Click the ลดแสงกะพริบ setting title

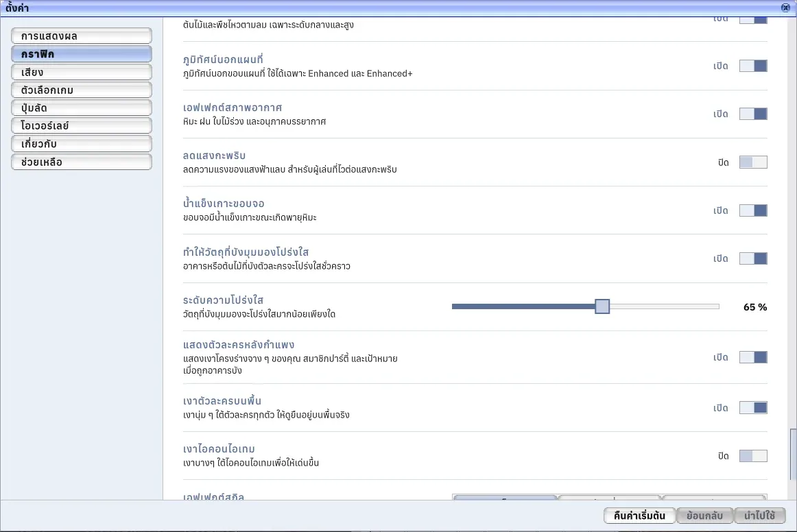pos(214,156)
